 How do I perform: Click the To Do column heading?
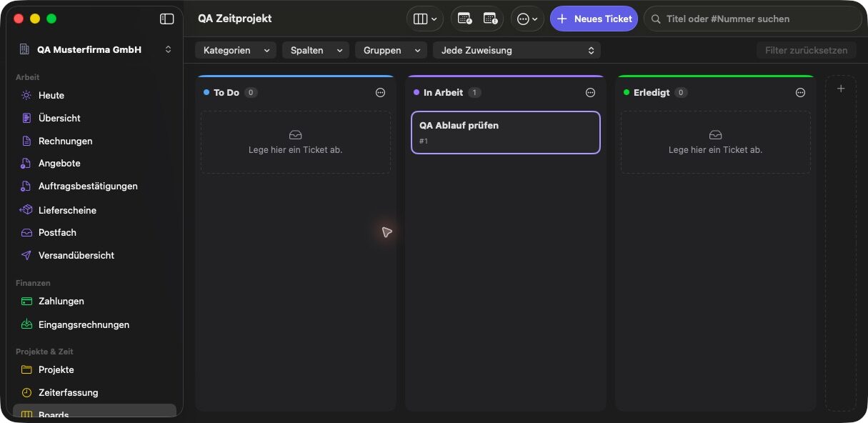226,92
